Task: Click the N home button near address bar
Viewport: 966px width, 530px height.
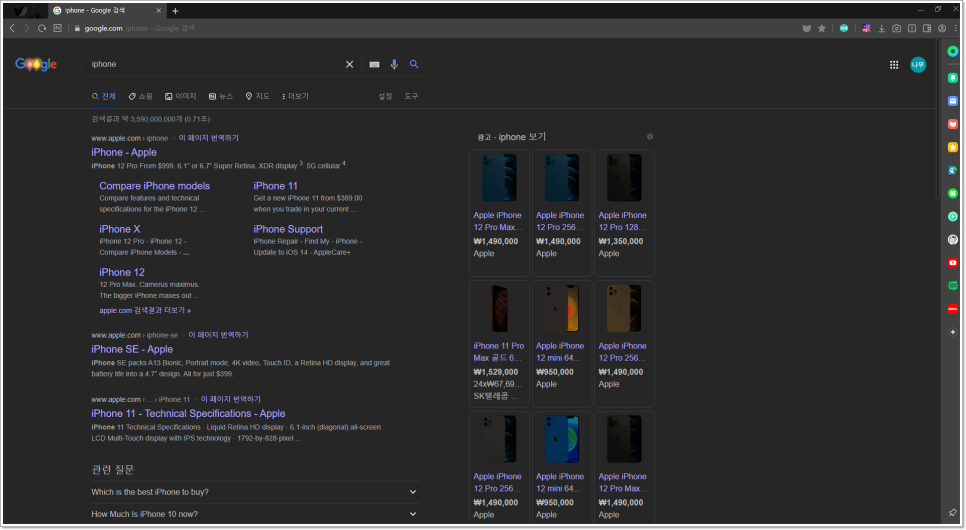Action: point(57,28)
